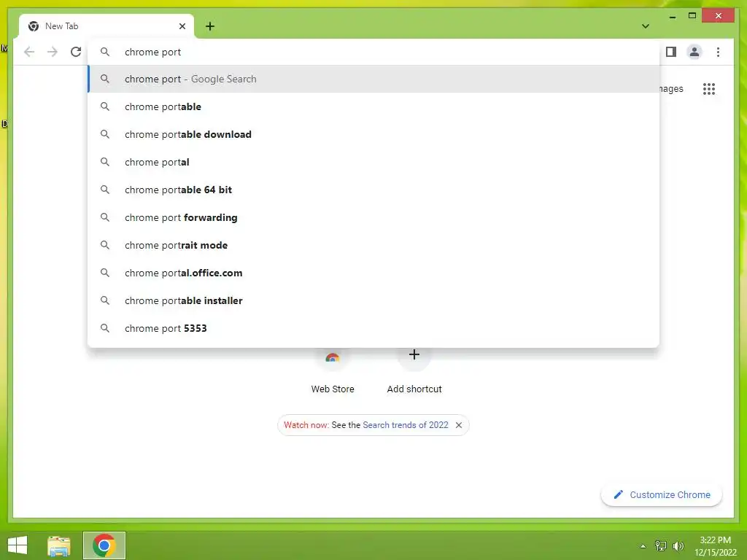Click the Chrome taskbar icon

[x=104, y=545]
